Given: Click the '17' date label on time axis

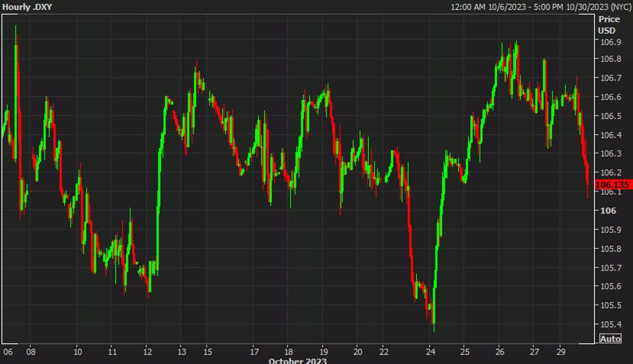Looking at the screenshot, I should [254, 352].
